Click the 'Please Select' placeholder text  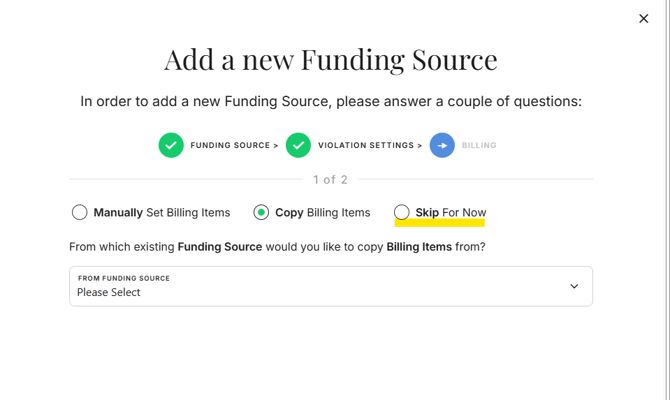(109, 293)
